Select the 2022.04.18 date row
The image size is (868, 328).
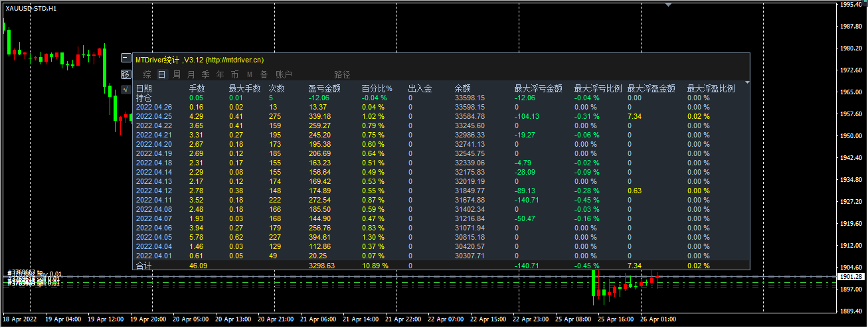[153, 163]
